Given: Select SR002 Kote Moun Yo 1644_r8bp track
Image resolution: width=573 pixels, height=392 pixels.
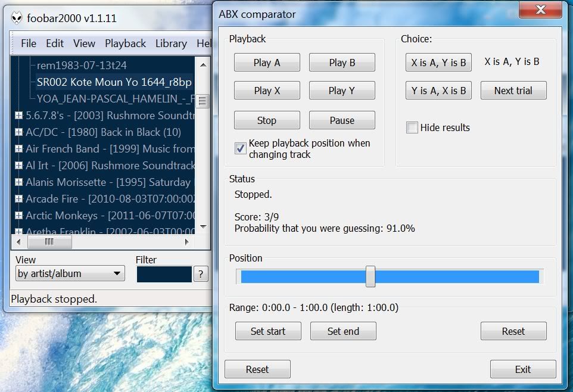Looking at the screenshot, I should pos(114,82).
